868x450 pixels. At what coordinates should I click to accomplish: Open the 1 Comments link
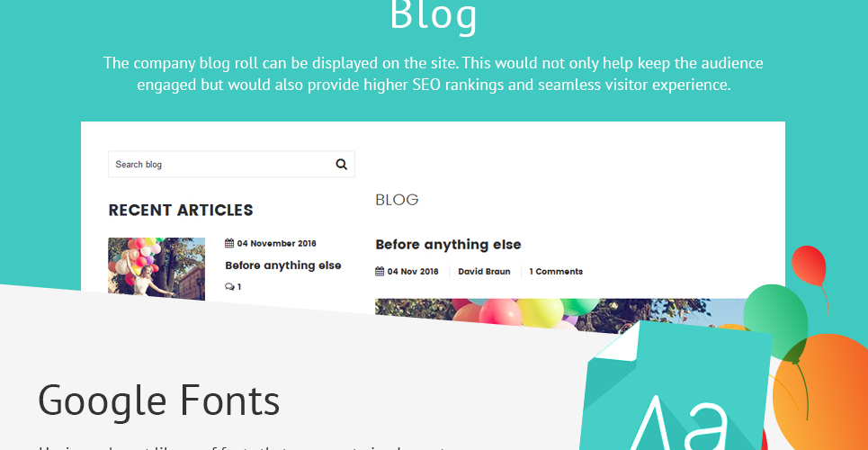coord(555,272)
